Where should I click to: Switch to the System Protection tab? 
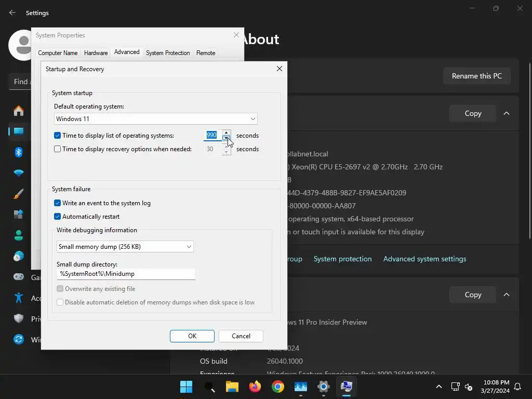point(168,53)
